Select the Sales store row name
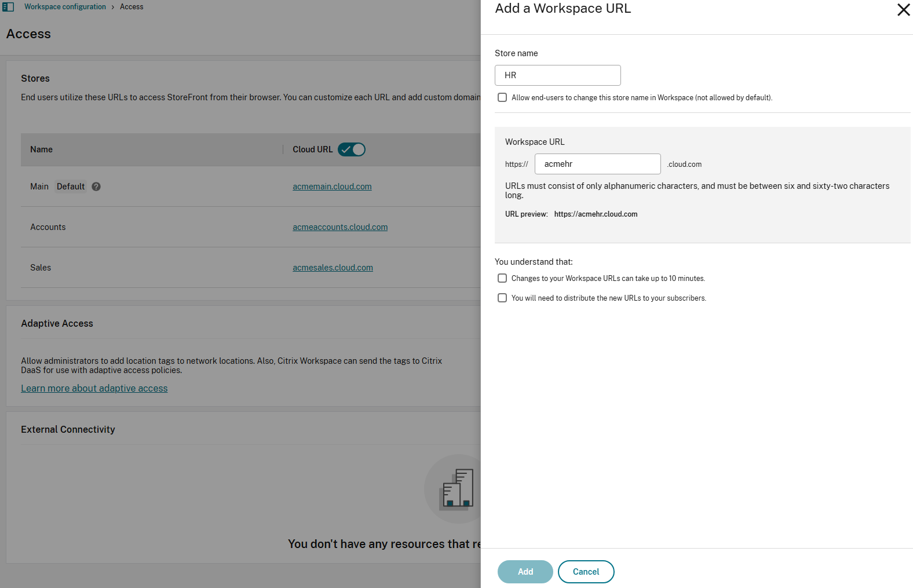Viewport: 913px width, 588px height. 41,268
